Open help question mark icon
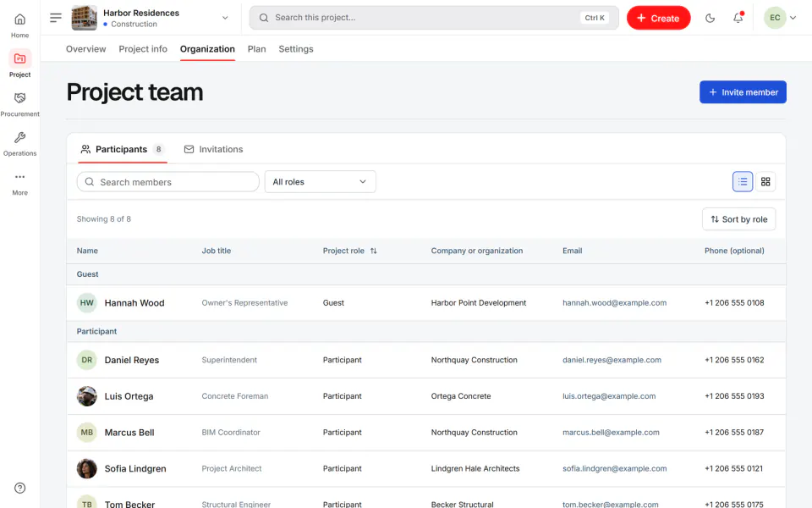Viewport: 812px width, 508px height. tap(19, 488)
